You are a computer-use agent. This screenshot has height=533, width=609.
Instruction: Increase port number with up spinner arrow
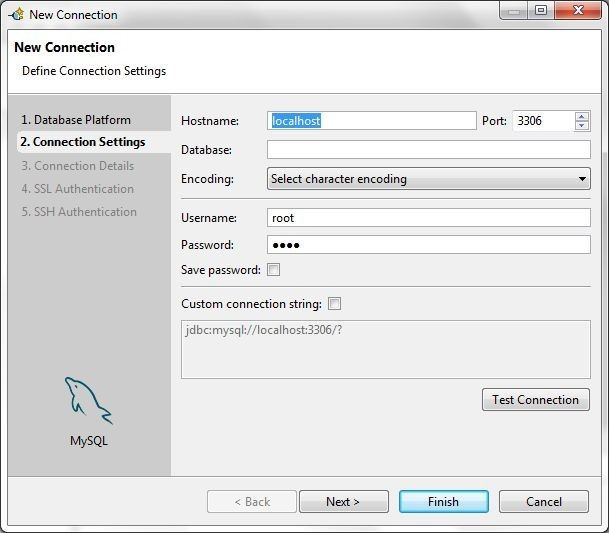581,117
